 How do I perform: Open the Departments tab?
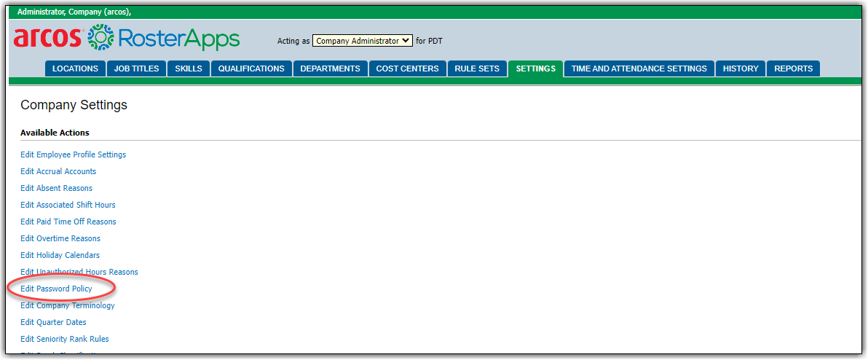(330, 69)
